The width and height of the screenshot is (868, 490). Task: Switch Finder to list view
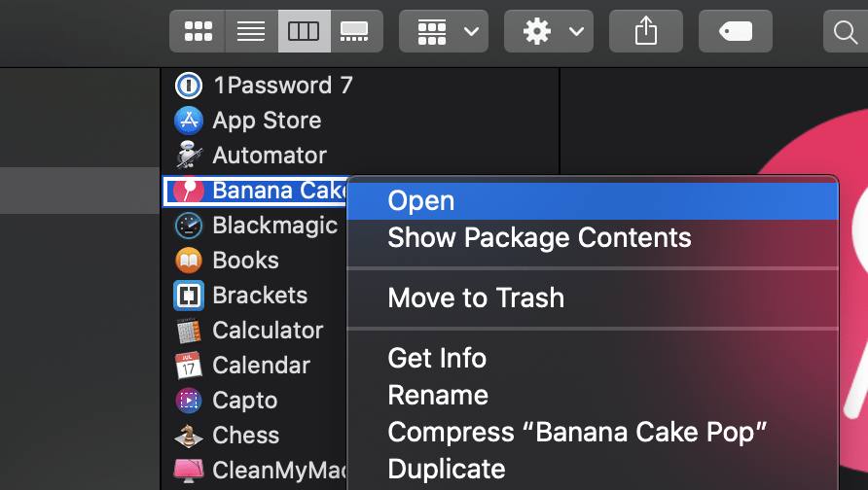pyautogui.click(x=251, y=31)
